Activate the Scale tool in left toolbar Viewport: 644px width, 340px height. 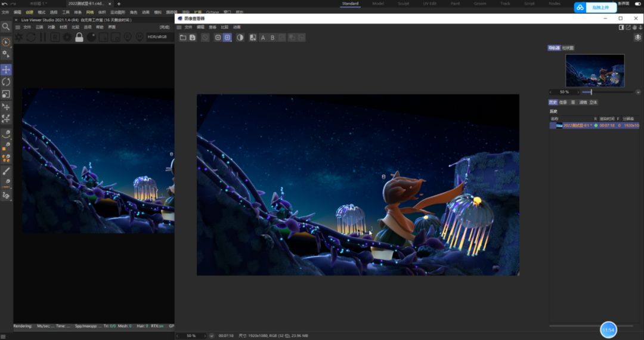point(6,94)
